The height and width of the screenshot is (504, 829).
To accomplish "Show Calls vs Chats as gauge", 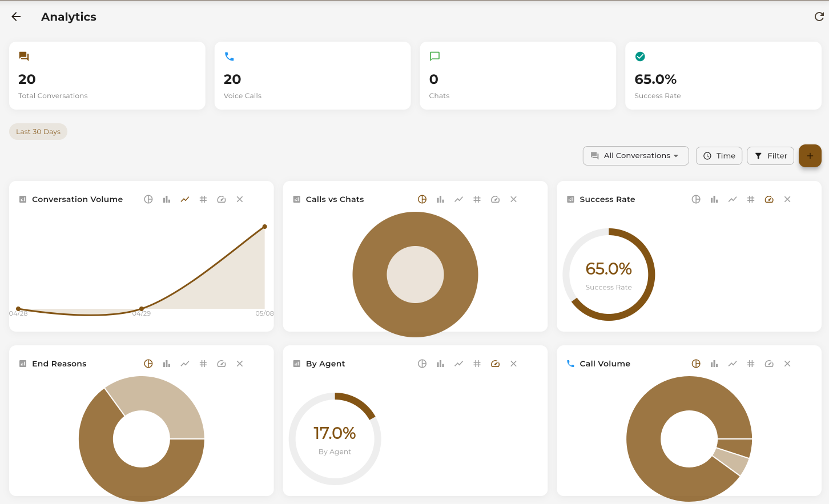I will 496,199.
